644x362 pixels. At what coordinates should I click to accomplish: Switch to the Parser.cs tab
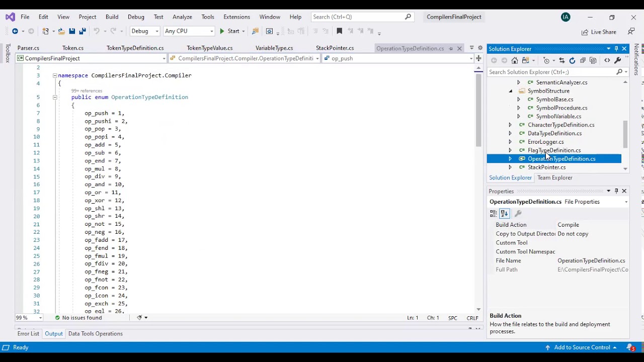[28, 48]
